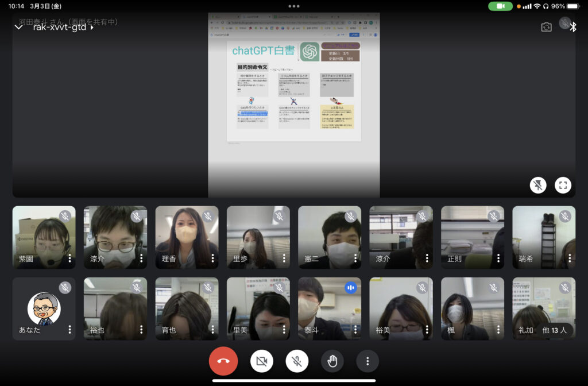Select 紫園's video tile
The image size is (588, 386).
44,237
